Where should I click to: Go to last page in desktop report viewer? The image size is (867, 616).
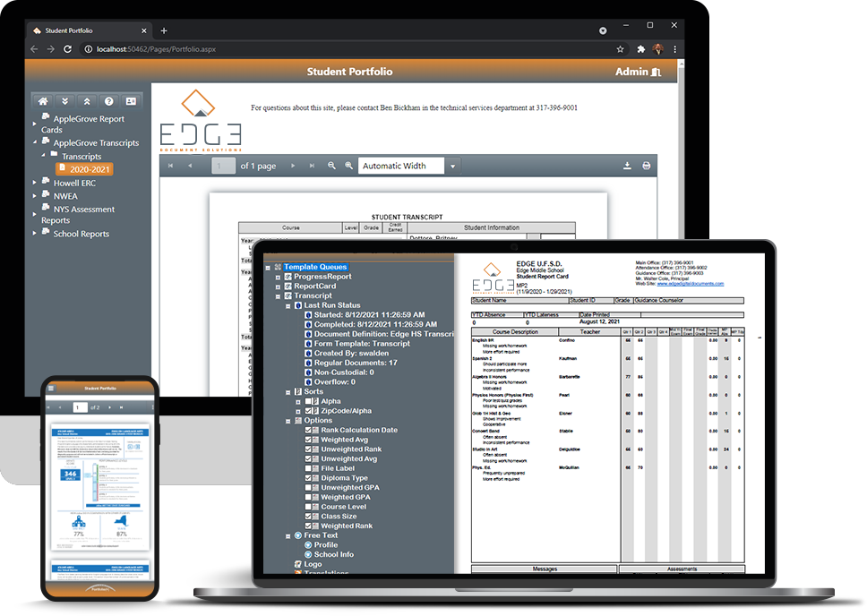pos(312,166)
